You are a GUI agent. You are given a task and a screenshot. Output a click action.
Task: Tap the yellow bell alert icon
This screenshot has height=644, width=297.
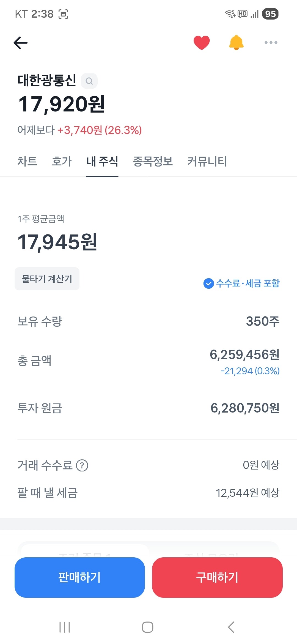tap(236, 43)
